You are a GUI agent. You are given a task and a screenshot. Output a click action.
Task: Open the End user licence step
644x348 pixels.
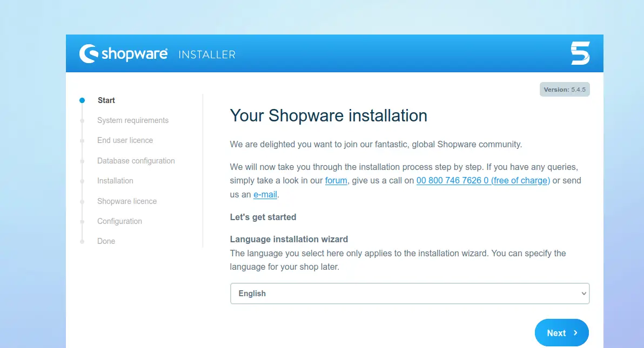(x=125, y=140)
